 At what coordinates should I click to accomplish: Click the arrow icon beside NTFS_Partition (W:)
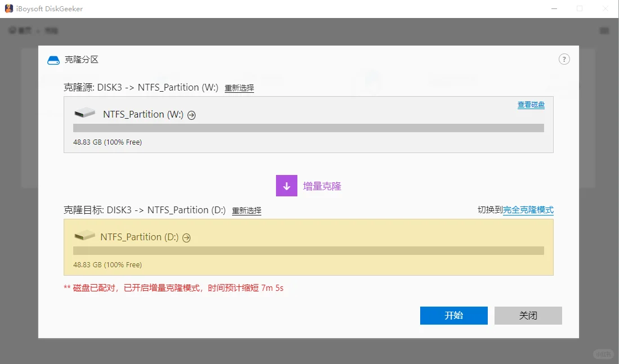pos(192,115)
